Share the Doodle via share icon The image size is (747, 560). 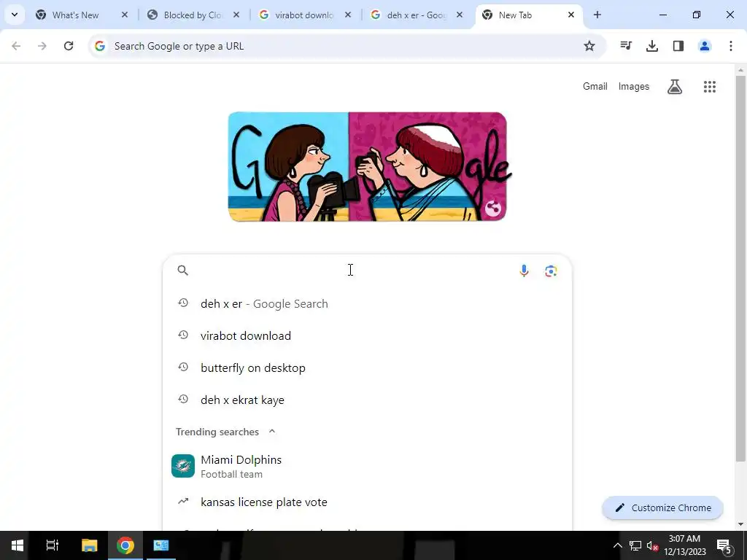click(x=492, y=209)
